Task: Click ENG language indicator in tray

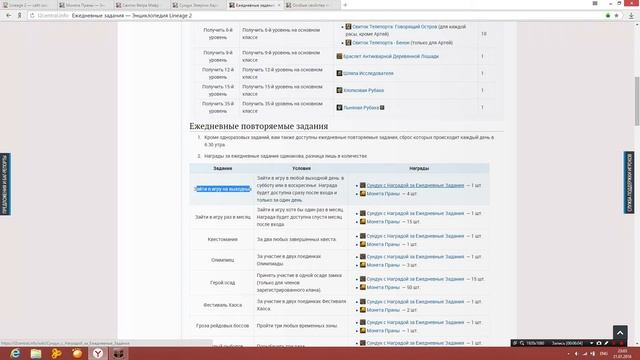Action: click(x=604, y=353)
